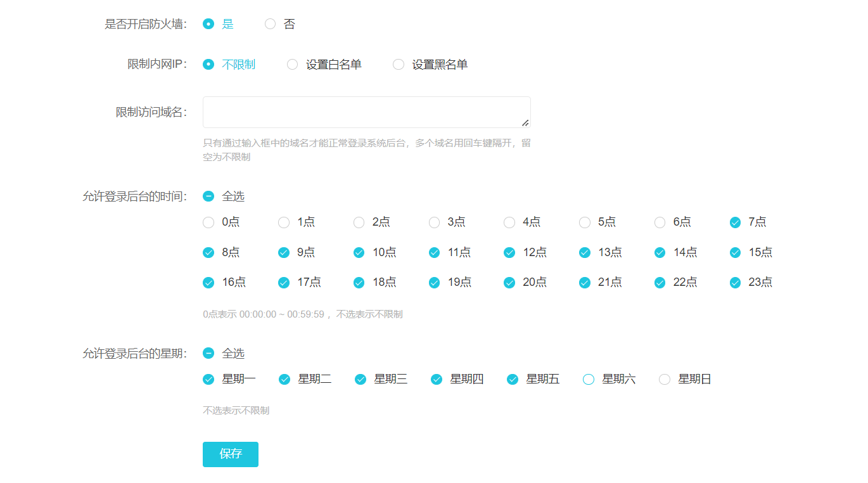
Task: Deselect the 20点 hour checkbox
Action: [x=509, y=282]
